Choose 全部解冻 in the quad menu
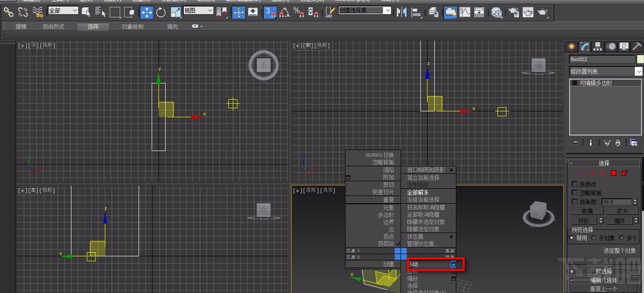Image resolution: width=644 pixels, height=293 pixels. click(428, 192)
